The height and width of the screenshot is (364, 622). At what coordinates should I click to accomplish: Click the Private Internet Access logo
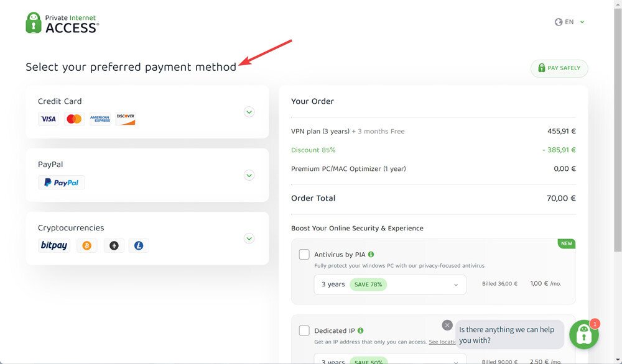(x=62, y=23)
